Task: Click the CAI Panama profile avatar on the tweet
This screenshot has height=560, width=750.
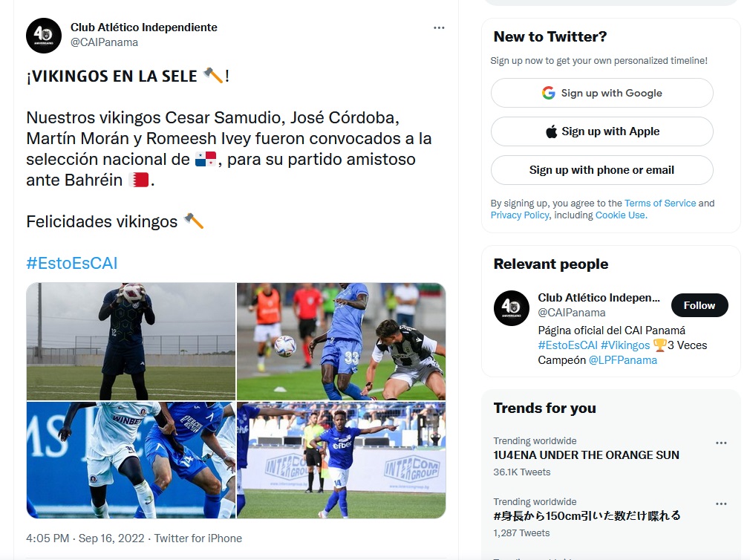Action: tap(44, 36)
